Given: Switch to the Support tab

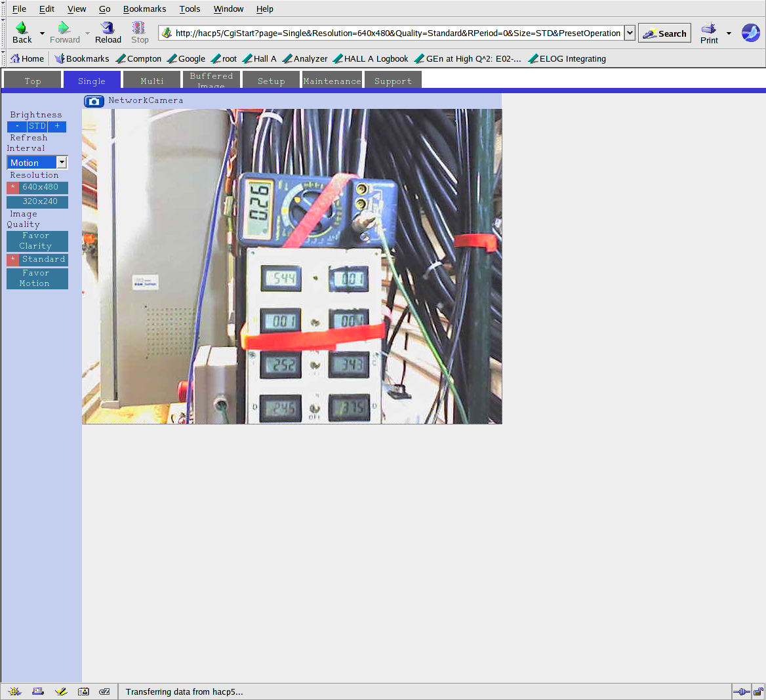Looking at the screenshot, I should tap(393, 80).
